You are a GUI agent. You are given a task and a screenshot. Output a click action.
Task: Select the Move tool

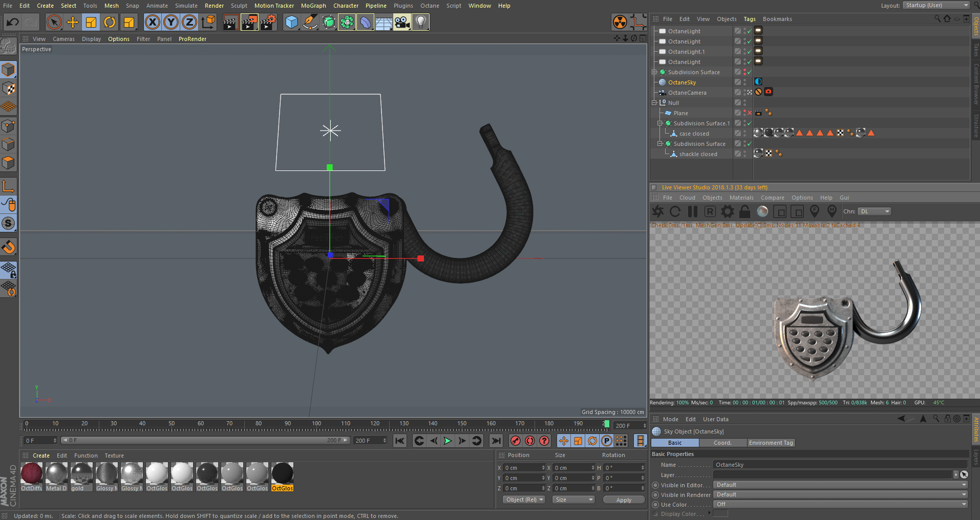73,22
